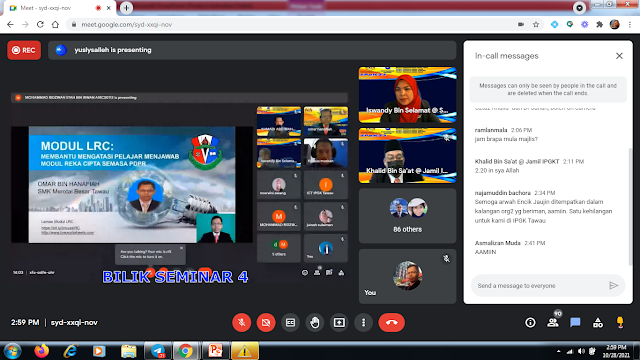The image size is (640, 360).
Task: Click the volume speaker tray icon
Action: click(x=581, y=351)
